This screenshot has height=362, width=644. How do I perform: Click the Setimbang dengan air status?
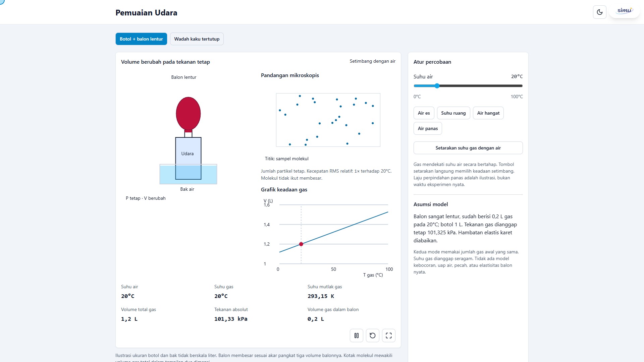pyautogui.click(x=372, y=61)
